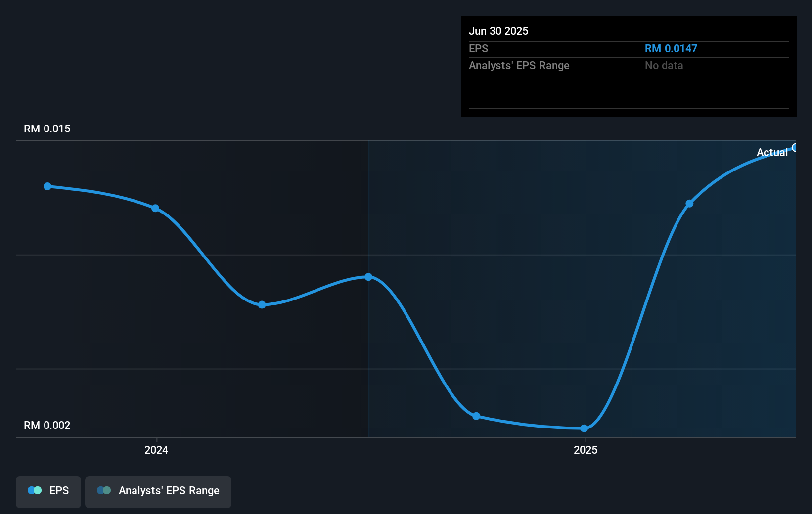Click the 'Jun 30 2025' tooltip date
812x514 pixels.
(498, 31)
